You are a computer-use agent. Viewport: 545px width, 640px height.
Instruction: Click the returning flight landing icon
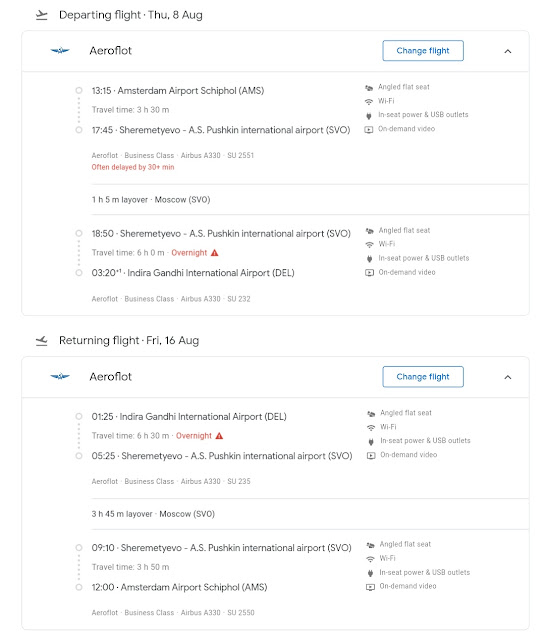pos(42,340)
